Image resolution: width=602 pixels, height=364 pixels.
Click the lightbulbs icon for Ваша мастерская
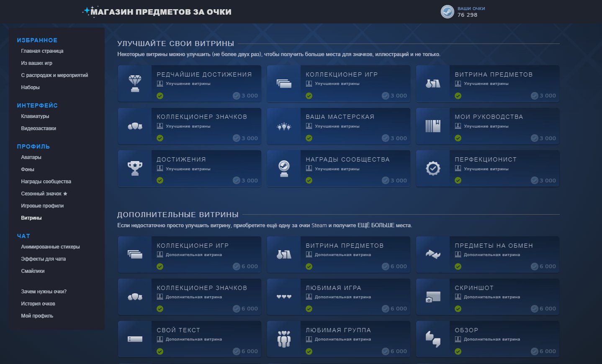click(x=284, y=126)
